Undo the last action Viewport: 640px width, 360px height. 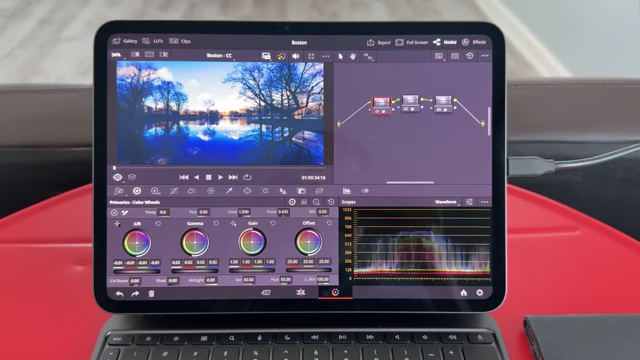pos(119,293)
